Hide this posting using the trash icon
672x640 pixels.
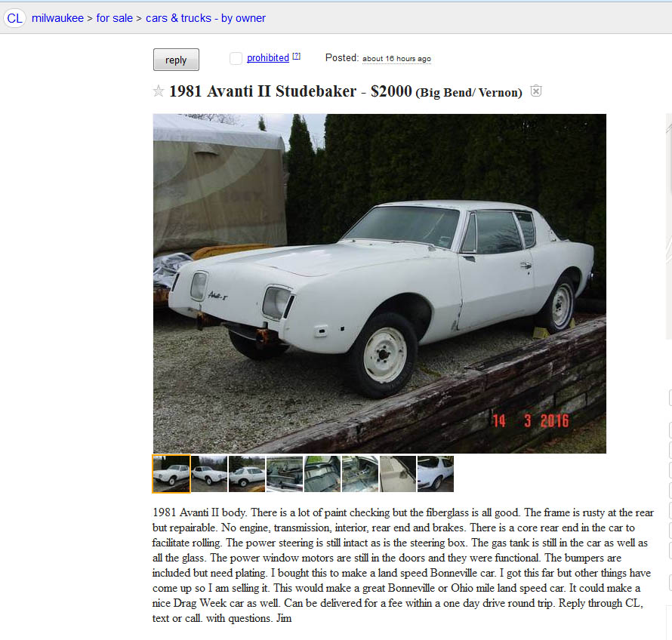point(536,91)
